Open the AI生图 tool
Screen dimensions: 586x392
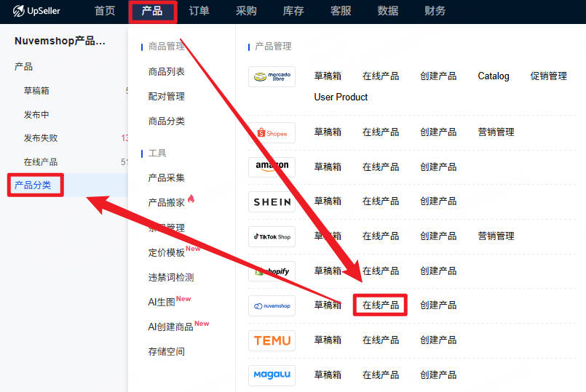coord(162,302)
